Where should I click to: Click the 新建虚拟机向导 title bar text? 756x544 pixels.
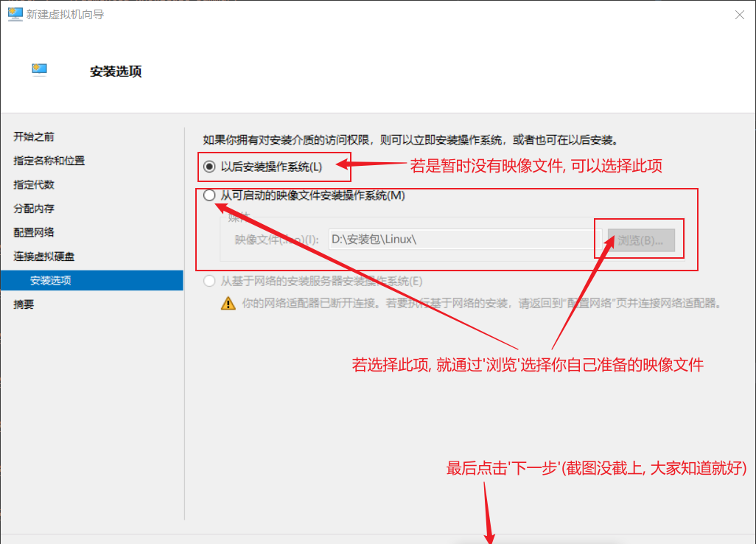pos(66,14)
